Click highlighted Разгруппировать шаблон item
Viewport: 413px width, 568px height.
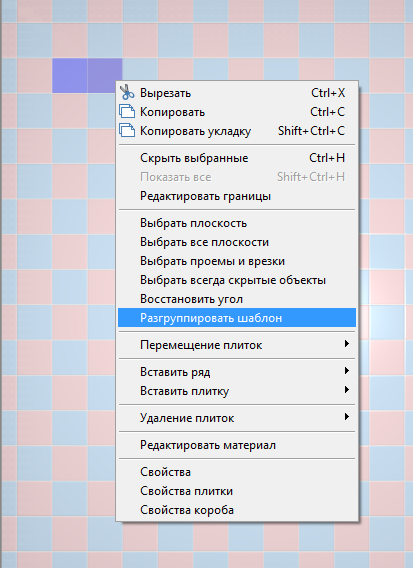pos(237,318)
